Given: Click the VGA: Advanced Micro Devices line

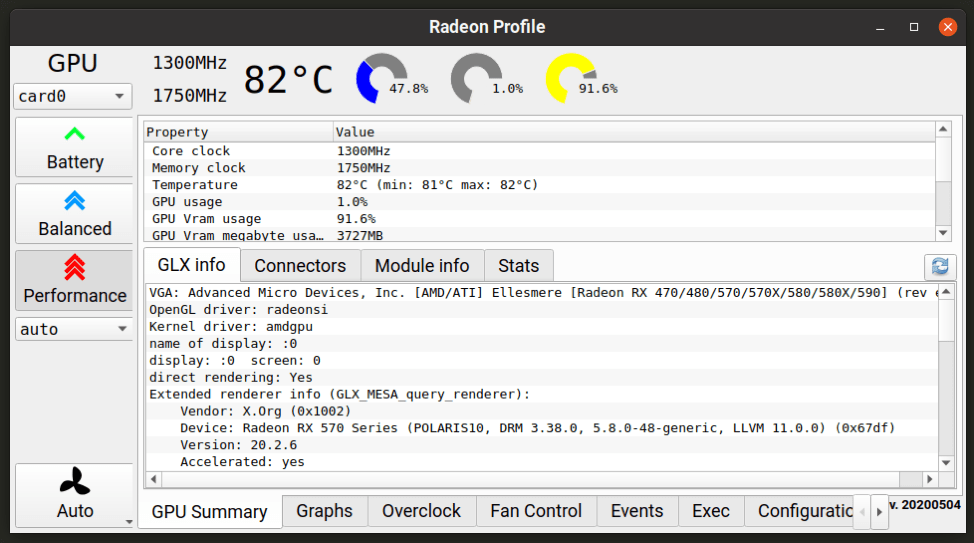Looking at the screenshot, I should [544, 293].
